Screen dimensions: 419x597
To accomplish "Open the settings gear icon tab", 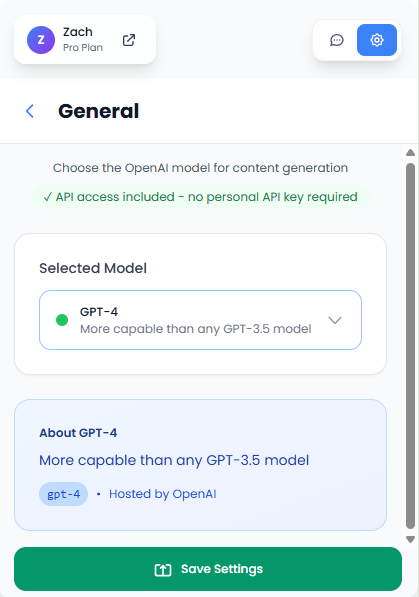I will click(377, 40).
